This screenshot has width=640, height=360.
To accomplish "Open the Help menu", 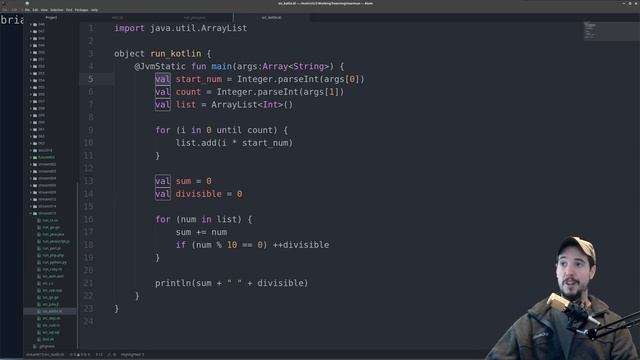I will [x=94, y=10].
